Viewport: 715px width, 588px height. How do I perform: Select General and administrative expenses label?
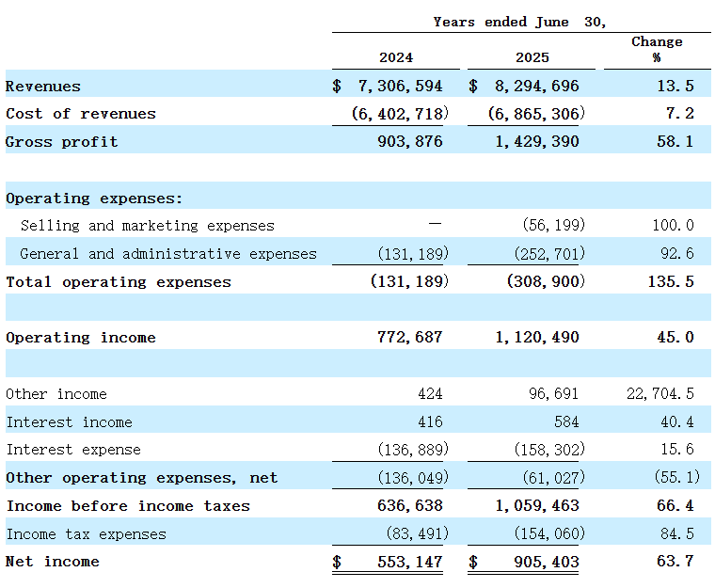[168, 254]
